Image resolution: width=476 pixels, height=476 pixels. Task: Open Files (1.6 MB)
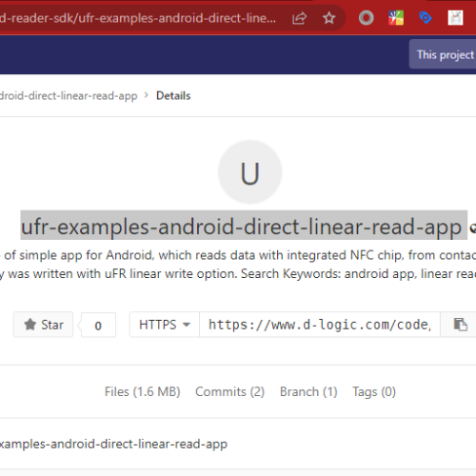pos(143,391)
